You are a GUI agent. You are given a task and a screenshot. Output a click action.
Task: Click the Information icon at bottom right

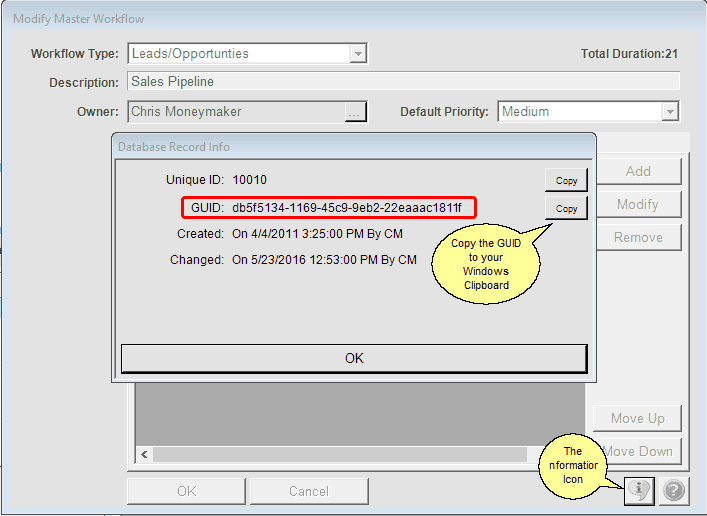coord(638,491)
